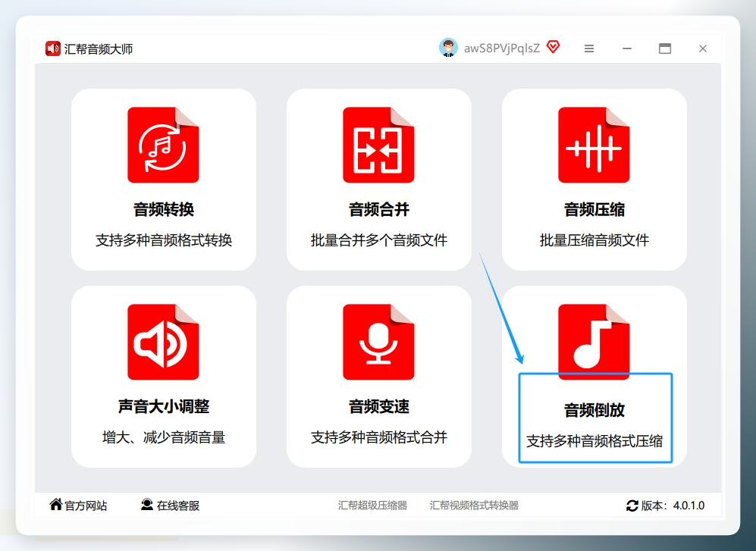Click the user avatar picture
This screenshot has width=756, height=551.
tap(448, 48)
